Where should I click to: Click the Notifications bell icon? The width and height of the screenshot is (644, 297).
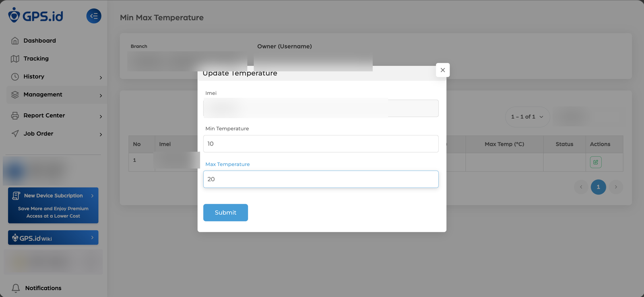pyautogui.click(x=16, y=288)
